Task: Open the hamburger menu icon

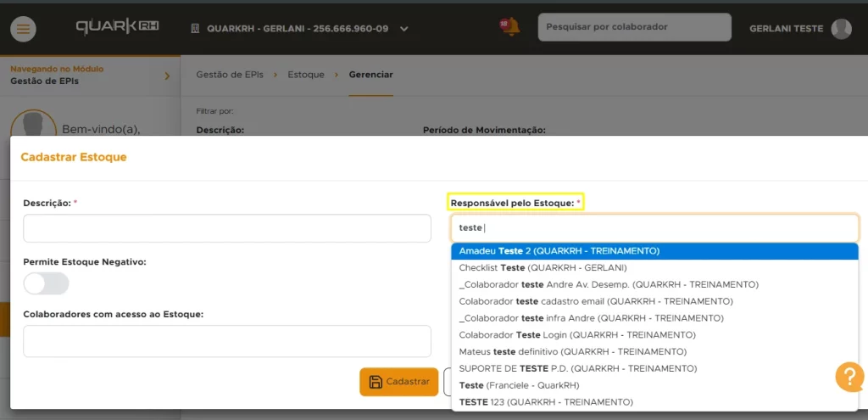Action: pyautogui.click(x=23, y=29)
